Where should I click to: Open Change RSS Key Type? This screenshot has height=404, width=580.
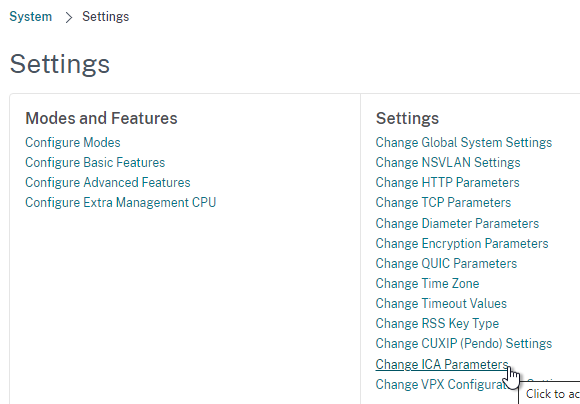437,323
